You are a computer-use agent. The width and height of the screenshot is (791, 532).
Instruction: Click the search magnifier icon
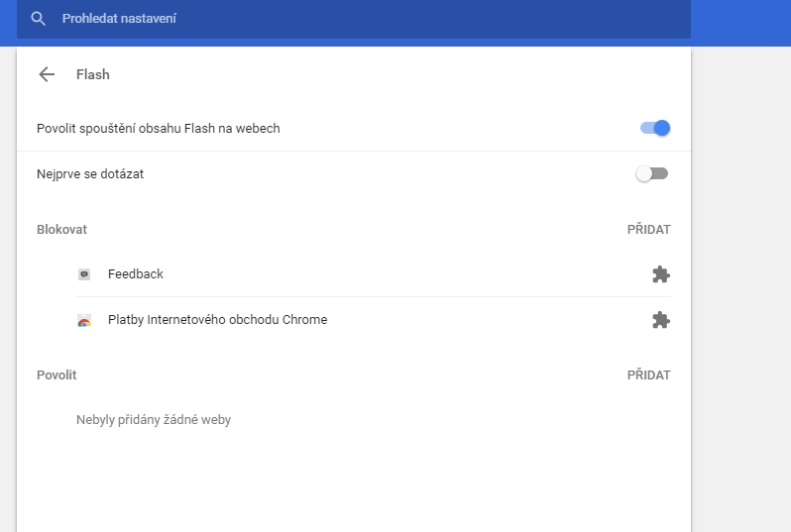(39, 19)
